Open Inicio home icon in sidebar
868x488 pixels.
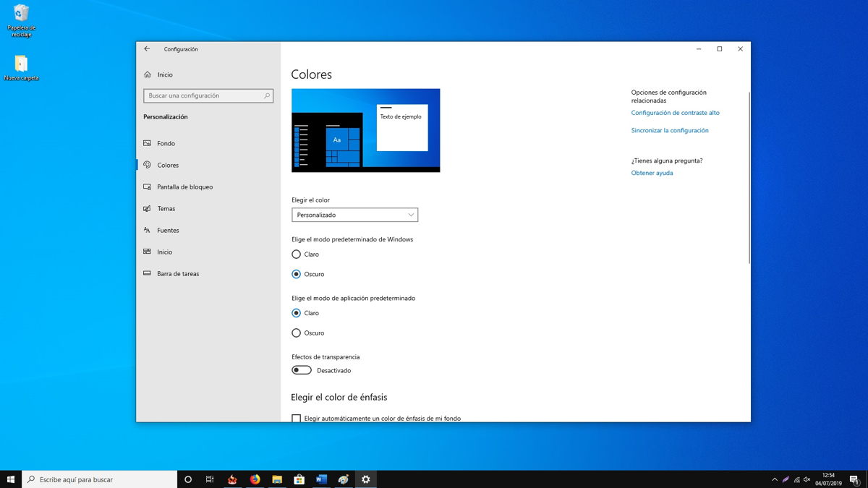point(148,74)
